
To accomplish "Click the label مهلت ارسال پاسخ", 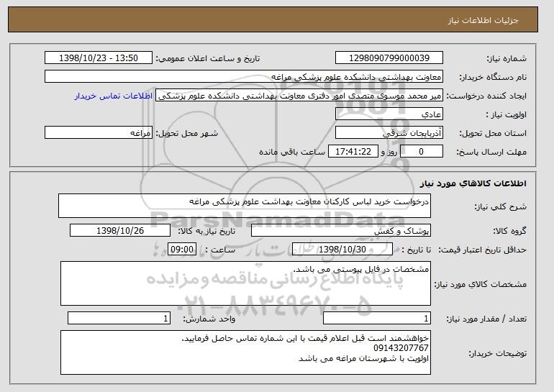I will pos(491,152).
